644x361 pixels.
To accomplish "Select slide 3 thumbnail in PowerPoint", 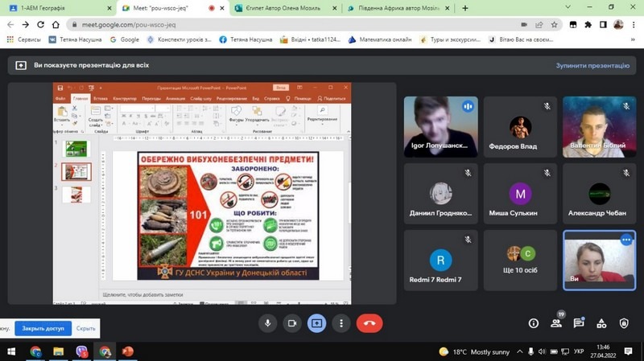I will pyautogui.click(x=76, y=195).
